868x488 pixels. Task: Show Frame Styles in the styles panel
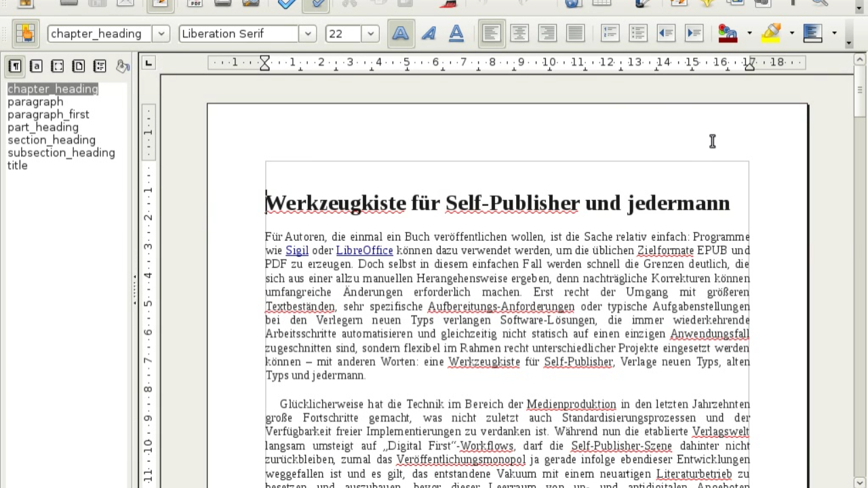(58, 66)
